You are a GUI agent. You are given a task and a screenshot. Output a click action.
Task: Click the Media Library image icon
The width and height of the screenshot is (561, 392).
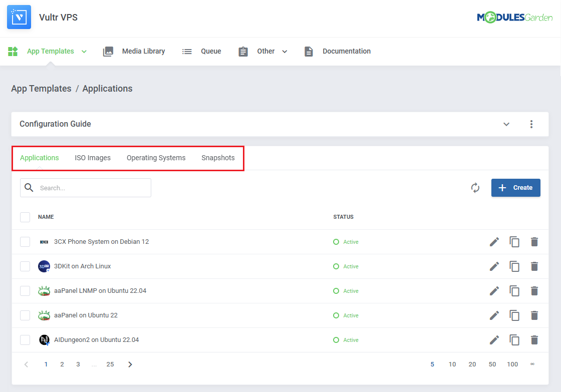pyautogui.click(x=108, y=51)
